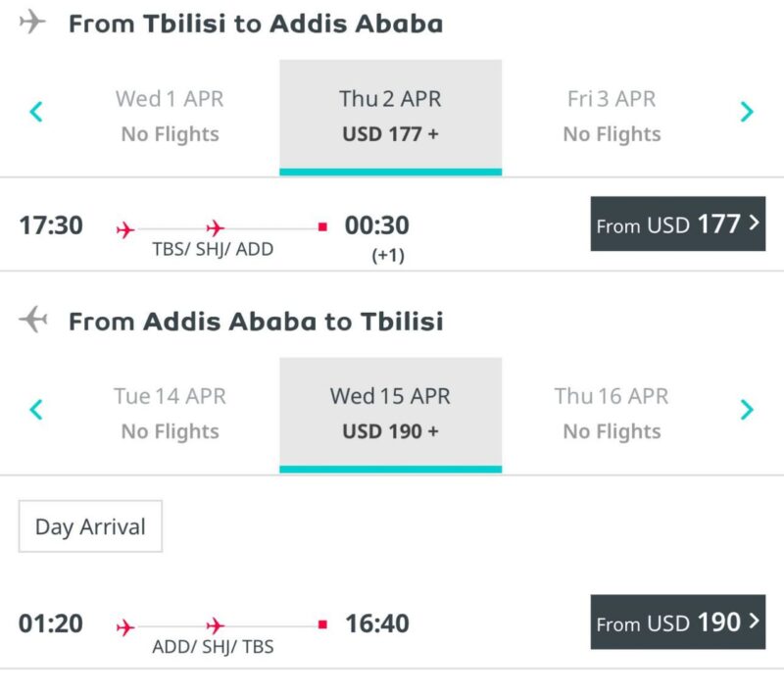Click the red plane icon on ADD/SHJ/TBS route
This screenshot has height=698, width=784.
click(x=125, y=624)
